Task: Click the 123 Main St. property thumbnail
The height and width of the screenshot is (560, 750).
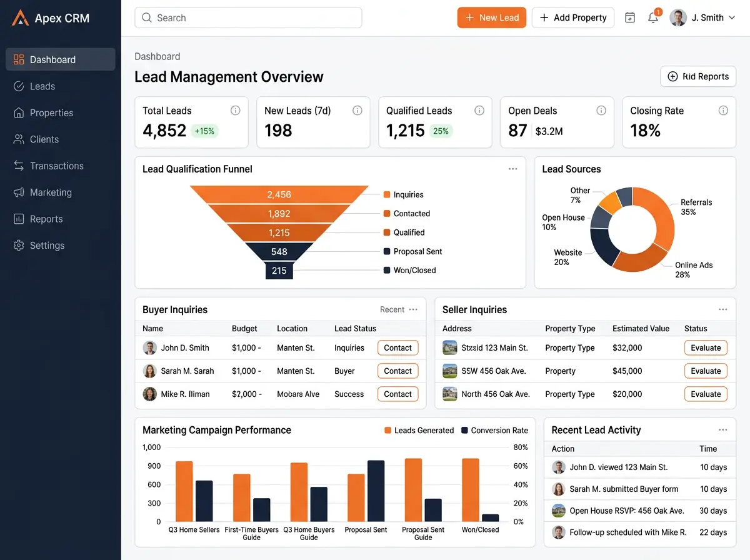Action: [450, 348]
